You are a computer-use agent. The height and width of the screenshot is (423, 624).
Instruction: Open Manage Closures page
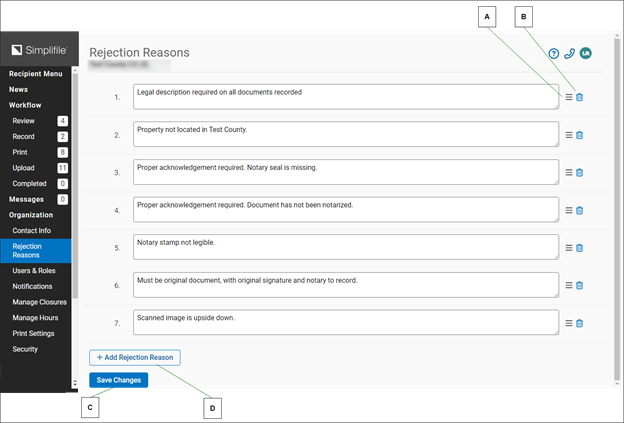point(39,302)
